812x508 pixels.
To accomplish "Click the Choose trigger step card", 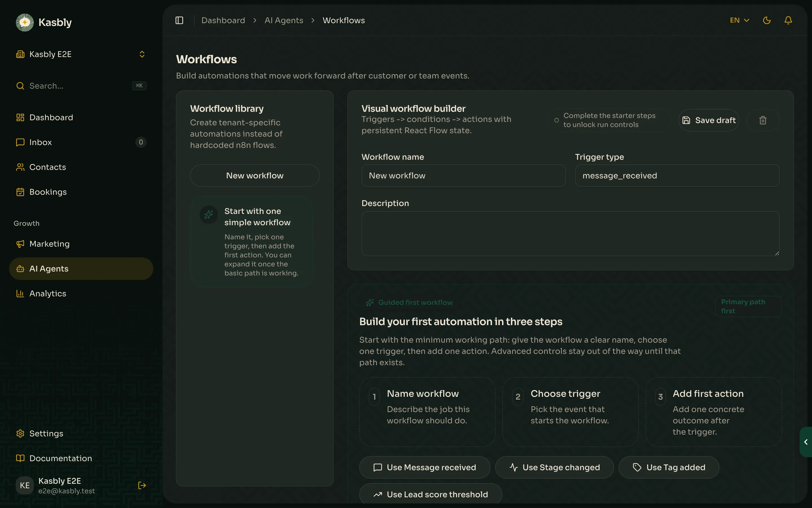I will (570, 412).
